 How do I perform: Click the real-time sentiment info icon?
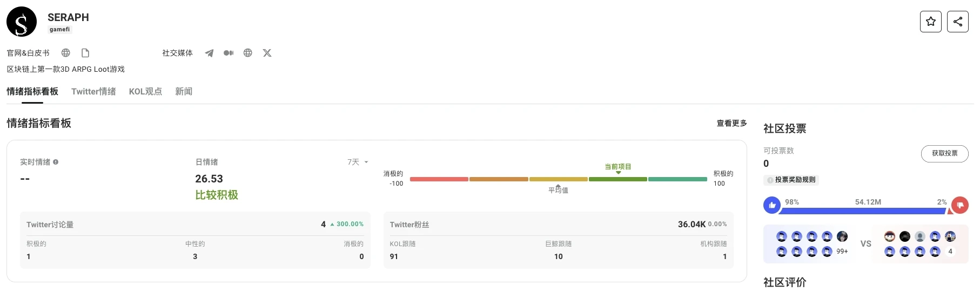pos(56,162)
